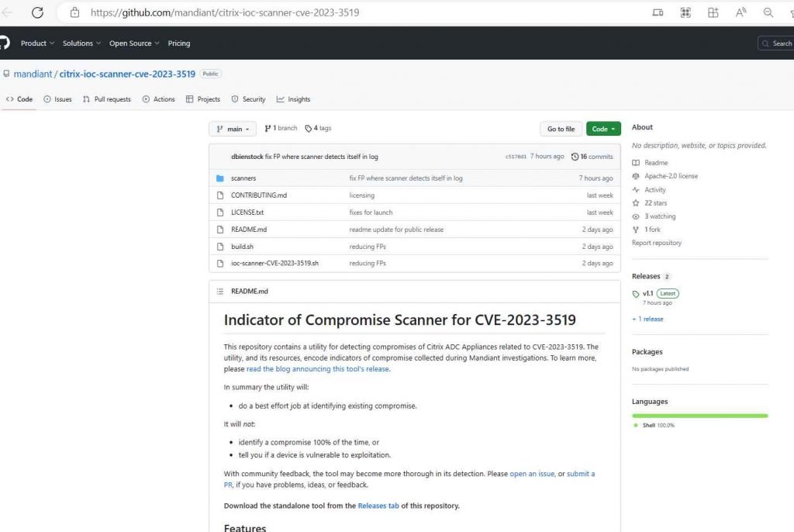Click the Shell language bar

tap(700, 416)
